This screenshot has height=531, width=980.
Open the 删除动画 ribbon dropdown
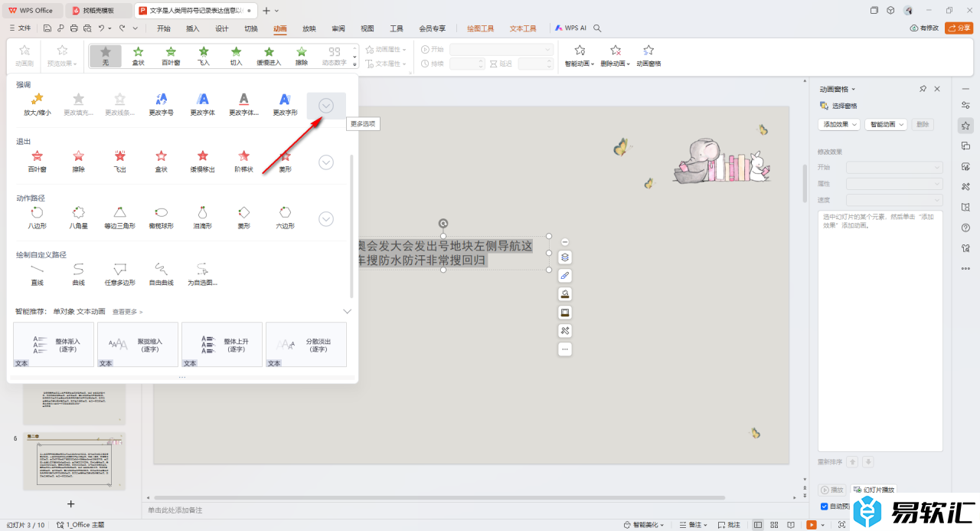coord(616,56)
